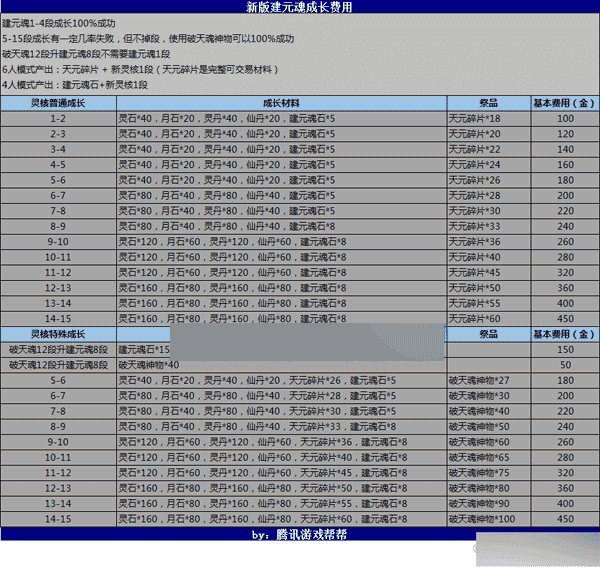
Task: Click the first "破天魂12段升建元魂8段" row label
Action: (58, 350)
